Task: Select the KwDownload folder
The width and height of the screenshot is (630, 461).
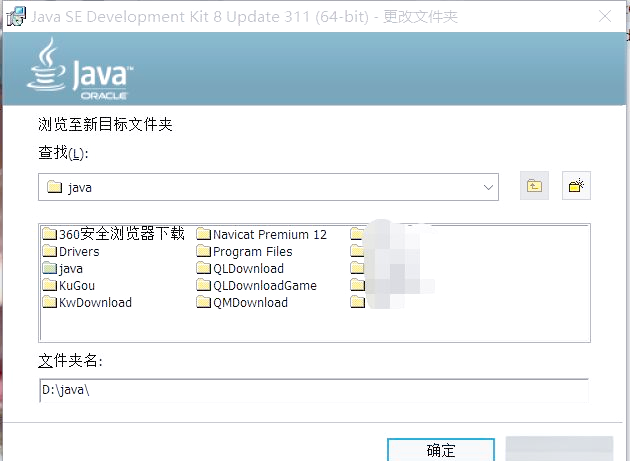Action: click(x=87, y=303)
